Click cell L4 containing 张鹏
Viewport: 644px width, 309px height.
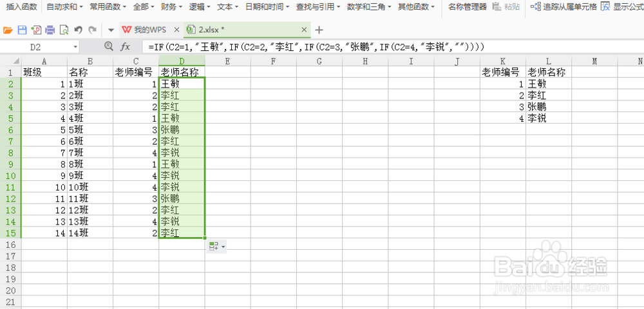tap(549, 107)
